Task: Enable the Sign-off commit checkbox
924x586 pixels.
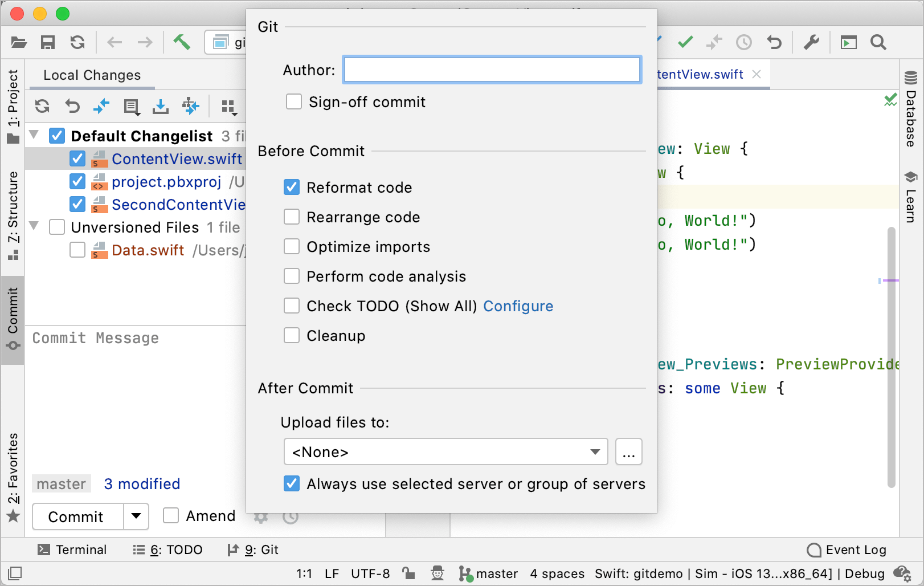Action: [294, 102]
